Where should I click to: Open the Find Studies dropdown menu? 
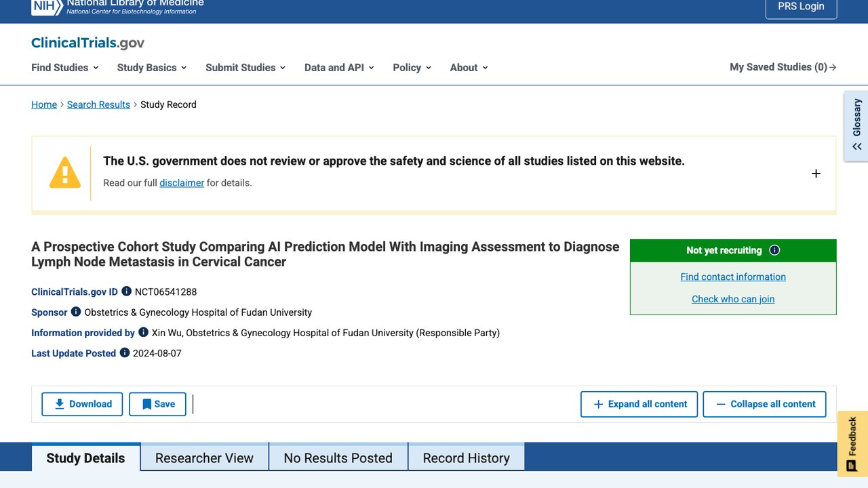65,67
